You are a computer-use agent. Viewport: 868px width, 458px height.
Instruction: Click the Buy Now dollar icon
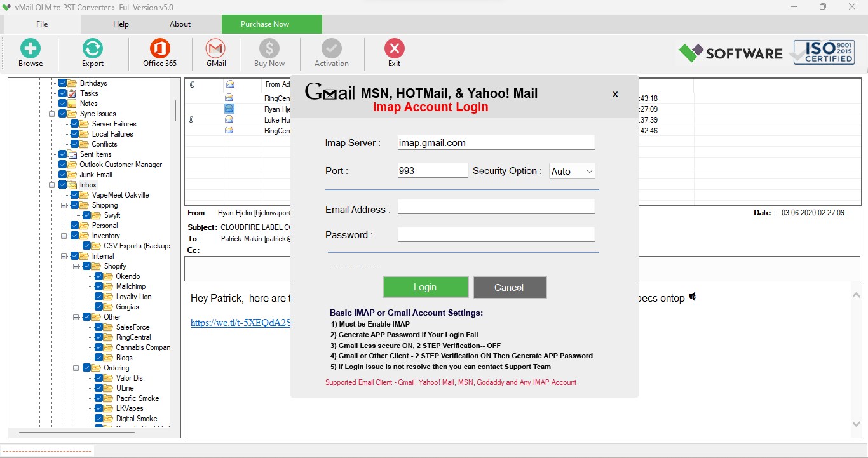pyautogui.click(x=269, y=48)
